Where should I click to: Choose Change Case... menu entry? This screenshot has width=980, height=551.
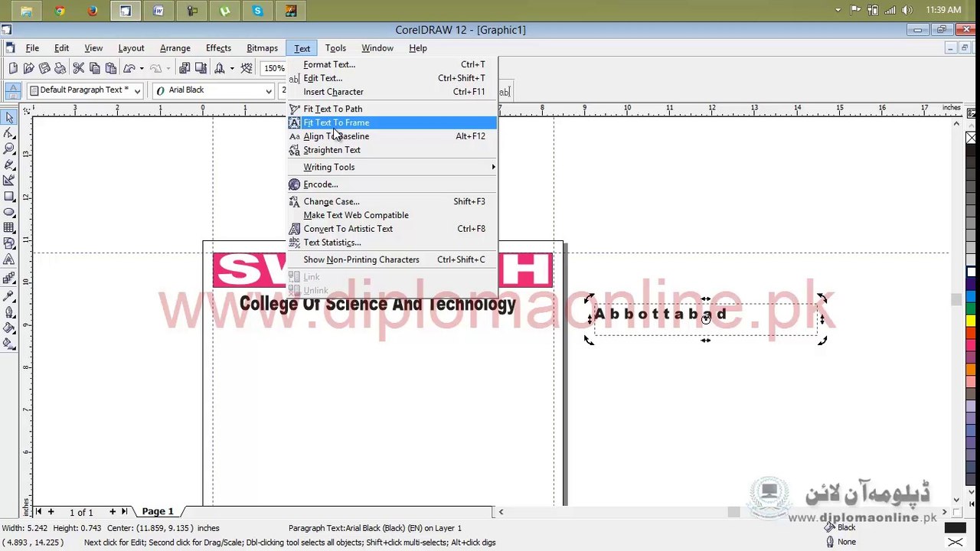tap(392, 201)
